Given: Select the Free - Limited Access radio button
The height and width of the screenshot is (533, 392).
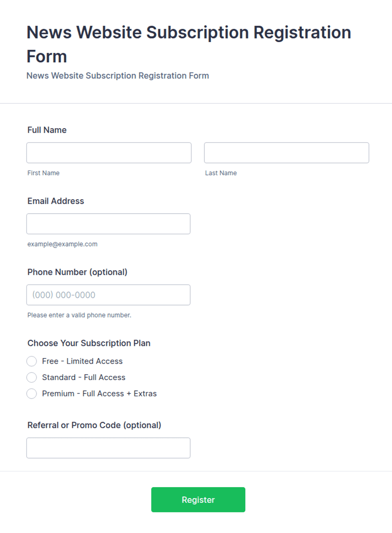Looking at the screenshot, I should pyautogui.click(x=32, y=361).
